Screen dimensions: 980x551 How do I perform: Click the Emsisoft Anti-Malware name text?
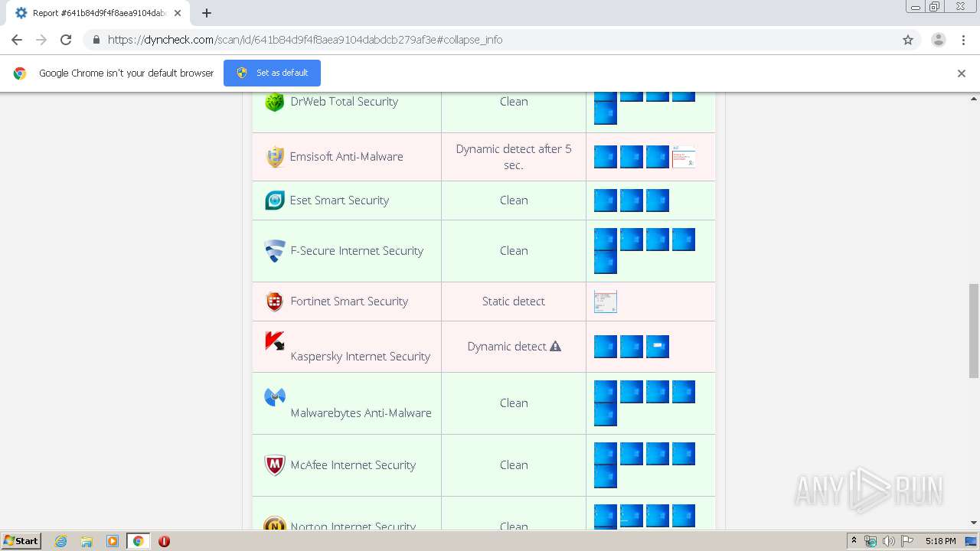pyautogui.click(x=346, y=157)
